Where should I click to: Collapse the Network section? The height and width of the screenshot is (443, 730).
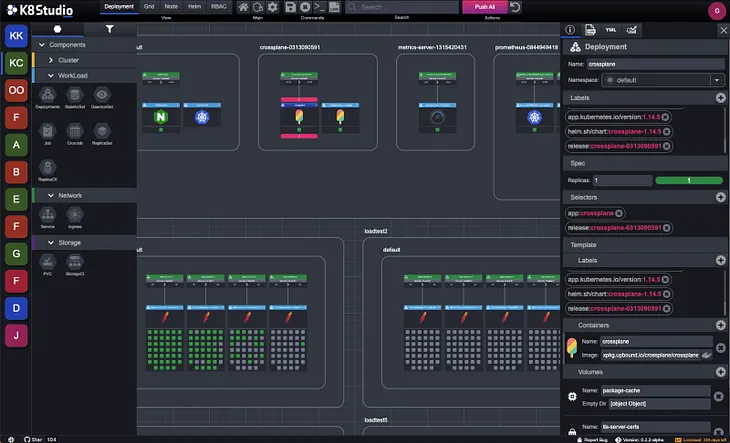[51, 195]
